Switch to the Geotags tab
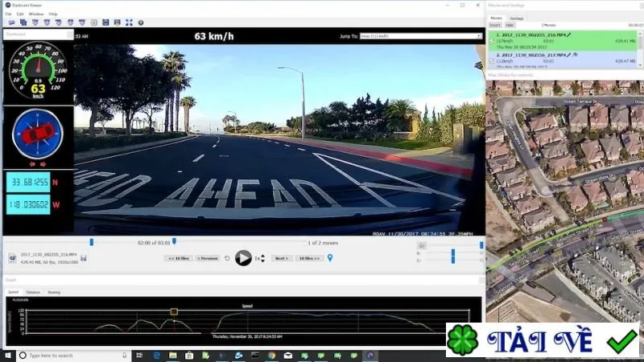The height and width of the screenshot is (362, 644). (517, 19)
